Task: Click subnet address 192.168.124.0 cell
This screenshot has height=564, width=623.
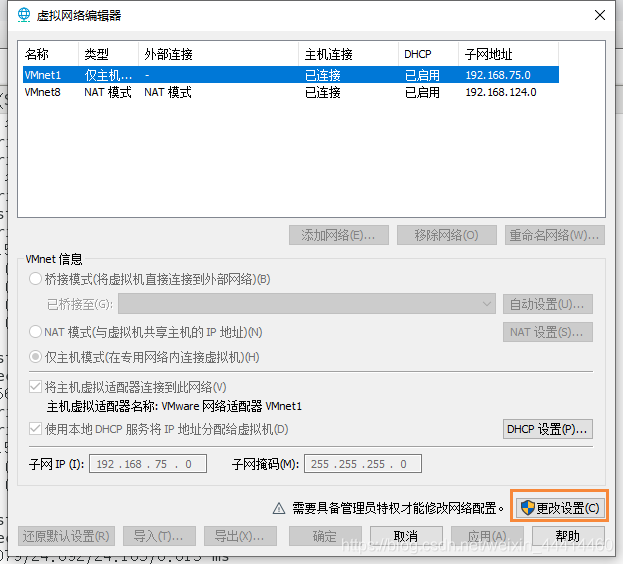Action: (501, 92)
